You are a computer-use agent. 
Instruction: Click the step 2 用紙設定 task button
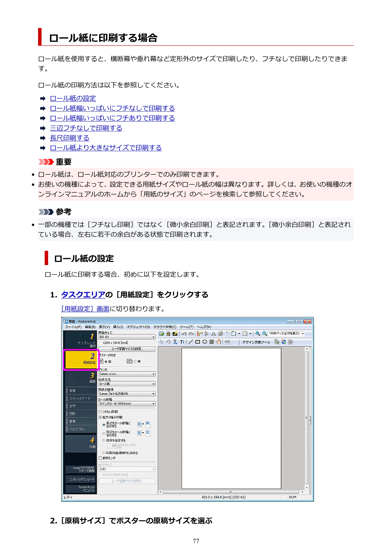pyautogui.click(x=81, y=359)
